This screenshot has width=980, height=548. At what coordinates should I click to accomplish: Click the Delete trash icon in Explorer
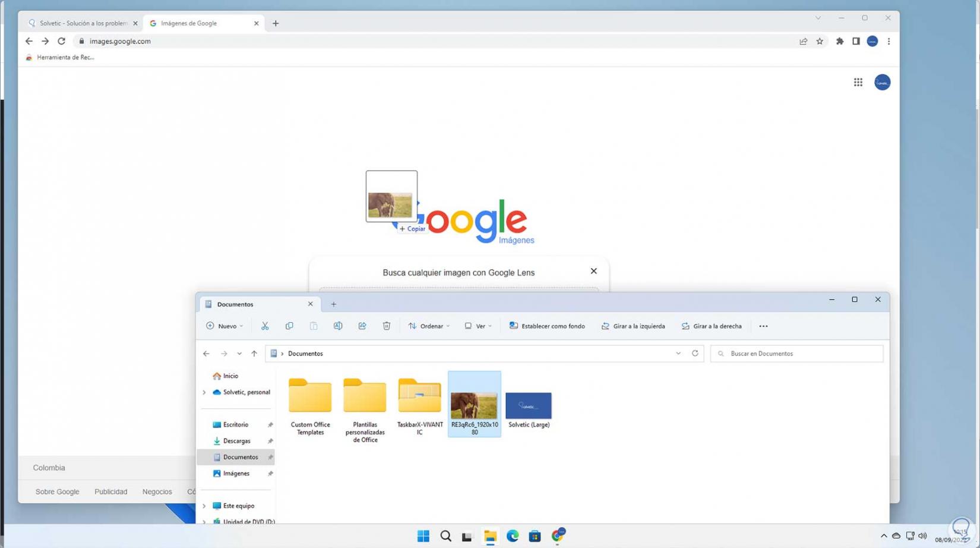(387, 326)
